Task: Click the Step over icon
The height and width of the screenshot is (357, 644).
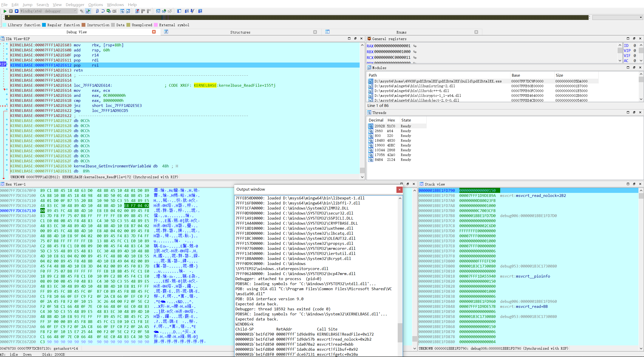Action: 103,11
